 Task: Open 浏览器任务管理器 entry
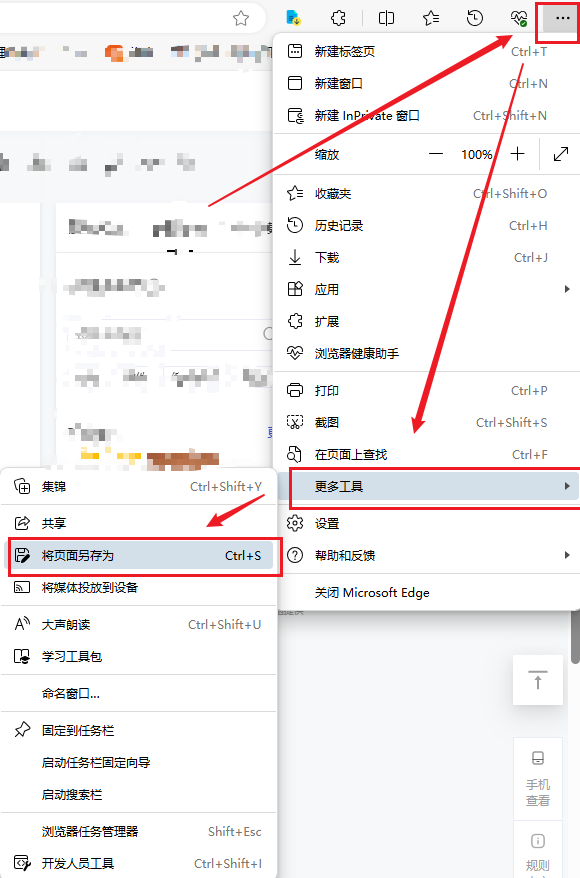(138, 832)
